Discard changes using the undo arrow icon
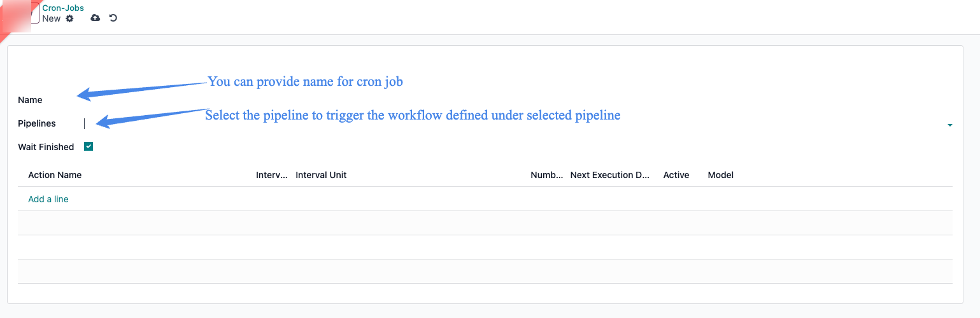The image size is (980, 318). point(113,18)
